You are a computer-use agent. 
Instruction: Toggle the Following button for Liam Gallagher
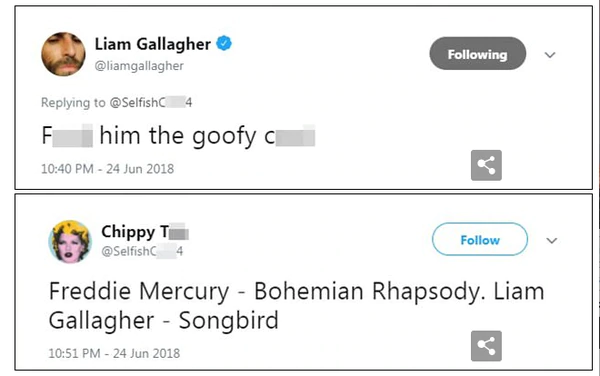pyautogui.click(x=478, y=54)
